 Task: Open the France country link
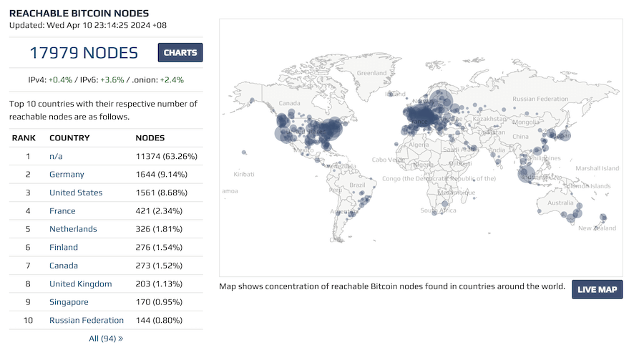click(62, 210)
